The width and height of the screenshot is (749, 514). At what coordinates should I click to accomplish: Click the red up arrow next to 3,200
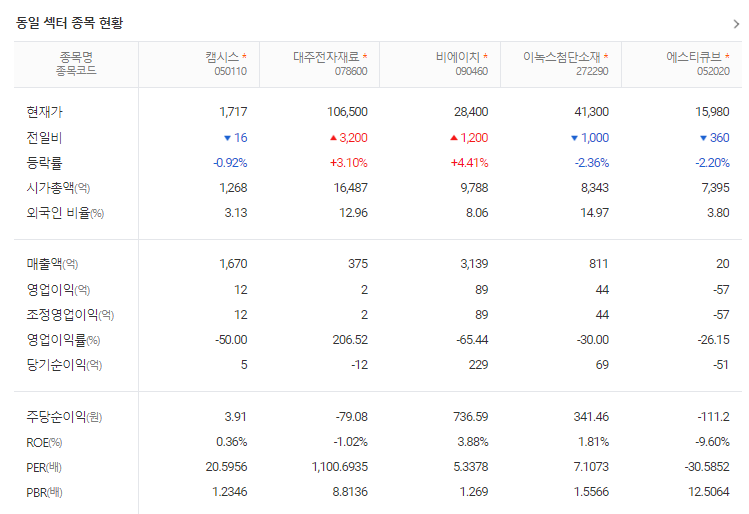[x=333, y=138]
